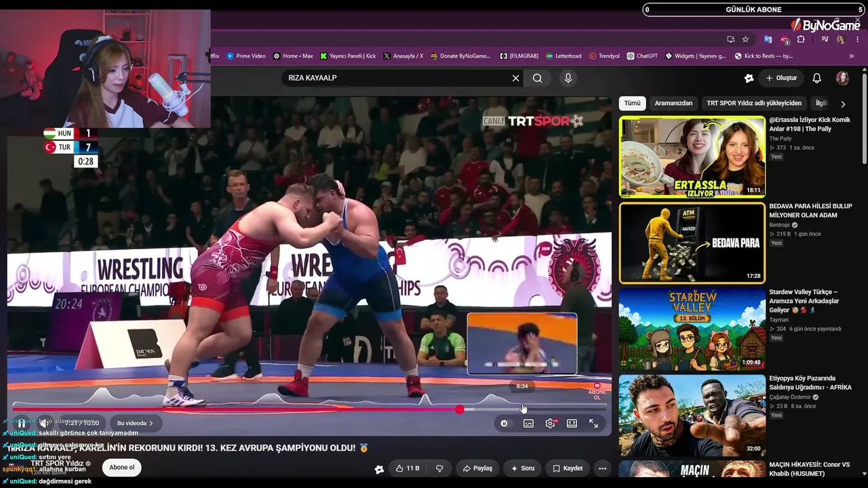Enter fullscreen in the video player
The image size is (868, 488).
point(593,424)
